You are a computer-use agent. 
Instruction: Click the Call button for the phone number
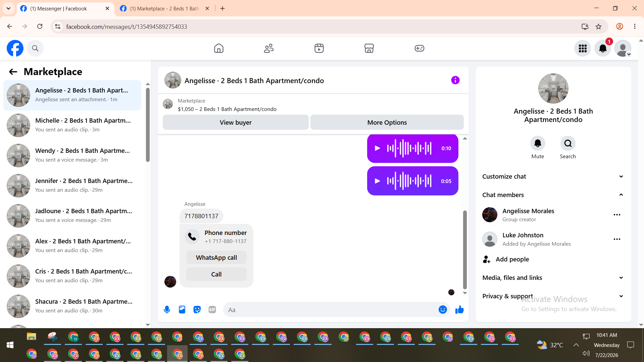216,274
